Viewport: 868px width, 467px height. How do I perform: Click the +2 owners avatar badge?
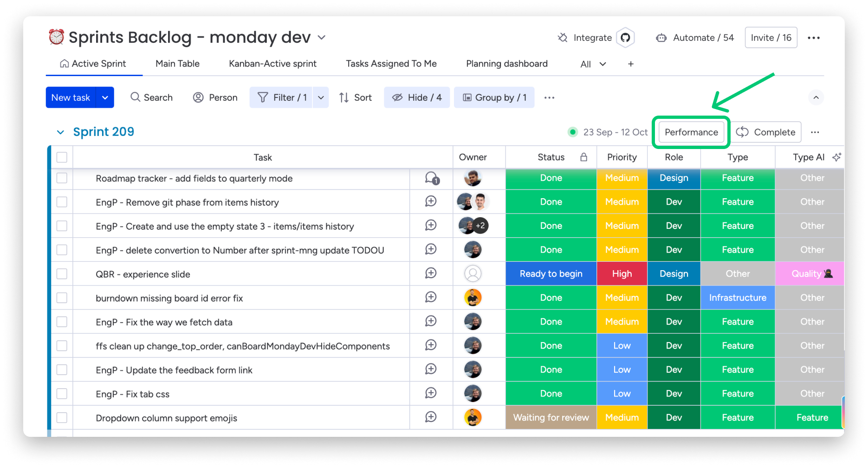click(x=480, y=226)
